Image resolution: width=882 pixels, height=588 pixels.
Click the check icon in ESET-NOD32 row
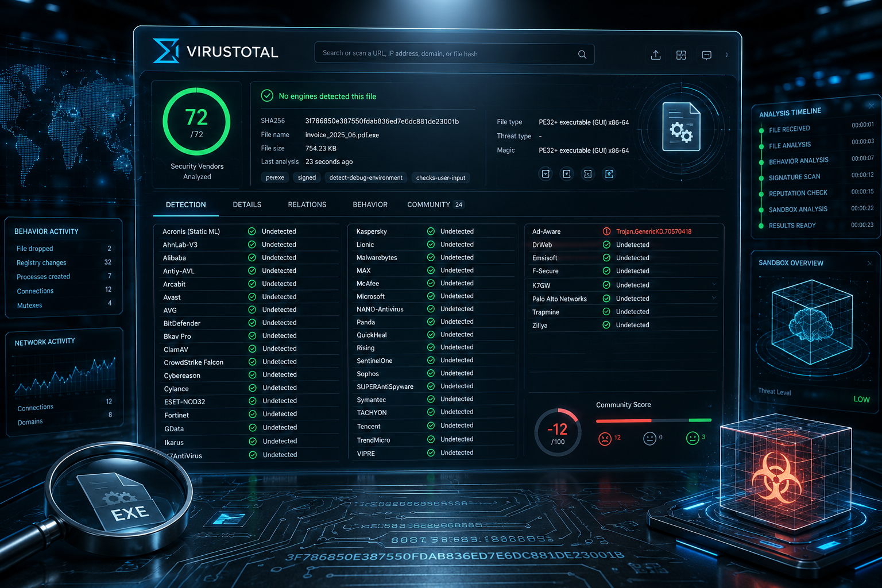253,401
